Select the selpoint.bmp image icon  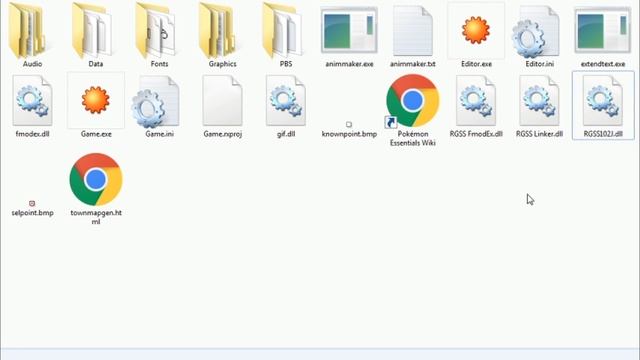pyautogui.click(x=32, y=203)
